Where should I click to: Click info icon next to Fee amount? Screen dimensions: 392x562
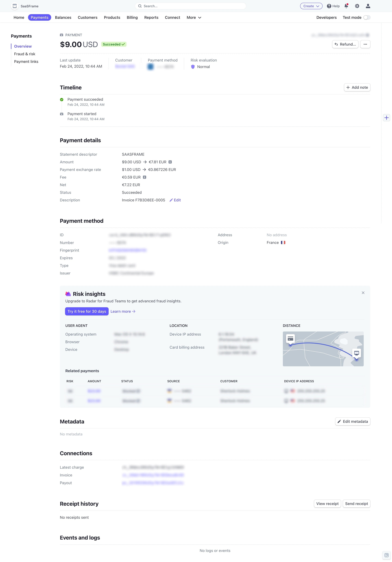tap(144, 177)
